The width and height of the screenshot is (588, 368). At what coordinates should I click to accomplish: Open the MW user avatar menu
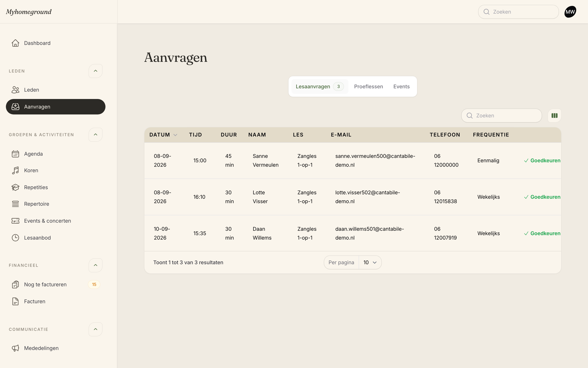tap(570, 12)
